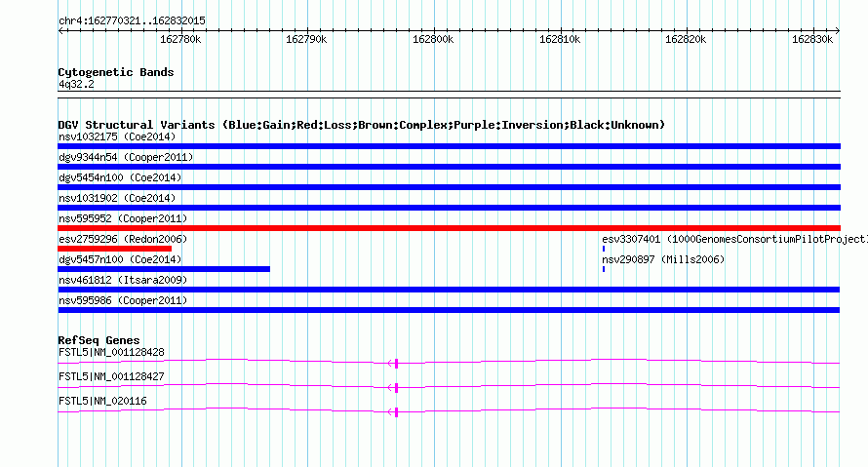Image resolution: width=868 pixels, height=467 pixels.
Task: Click the 162800k ruler tick label
Action: click(433, 39)
